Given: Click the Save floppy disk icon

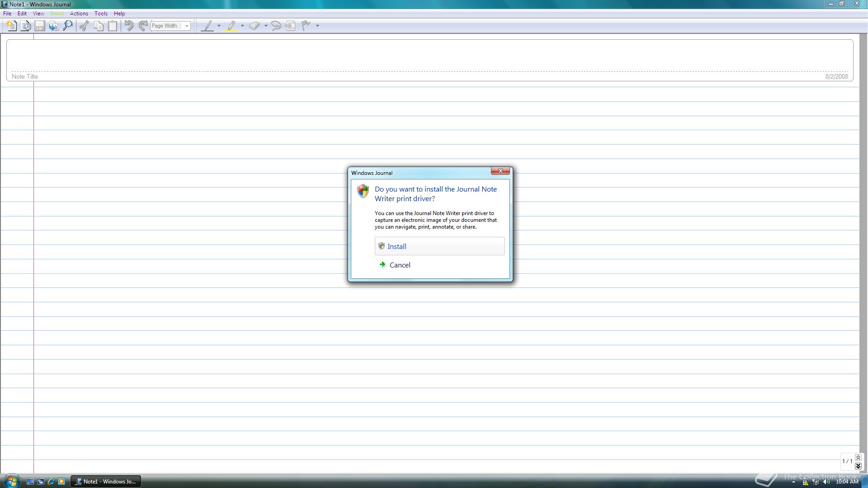Looking at the screenshot, I should pyautogui.click(x=40, y=26).
